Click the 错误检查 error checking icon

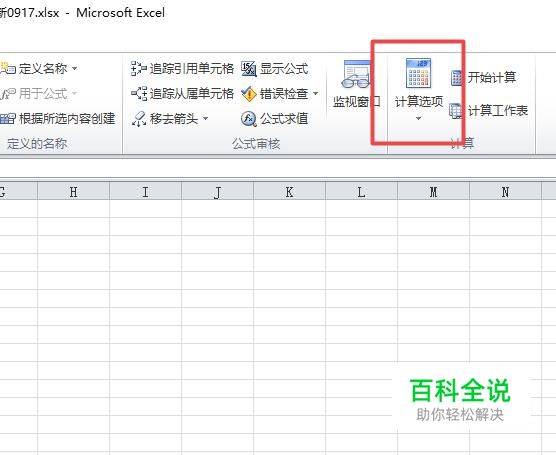(x=249, y=94)
